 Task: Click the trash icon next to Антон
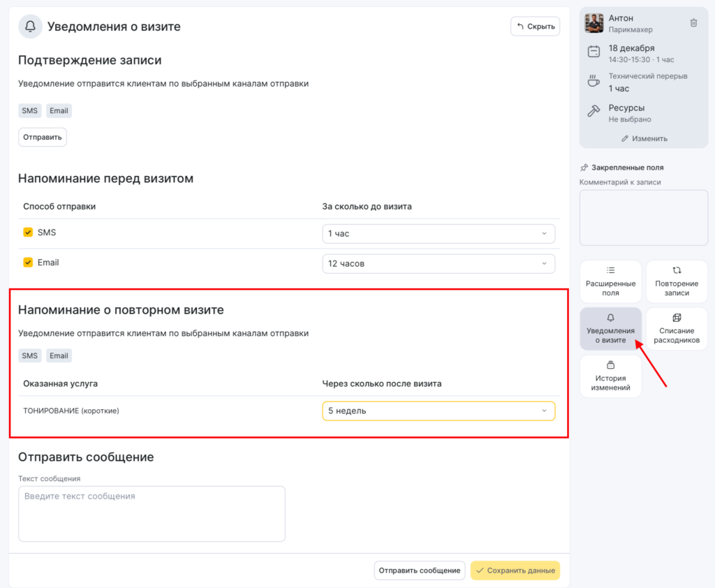(693, 23)
